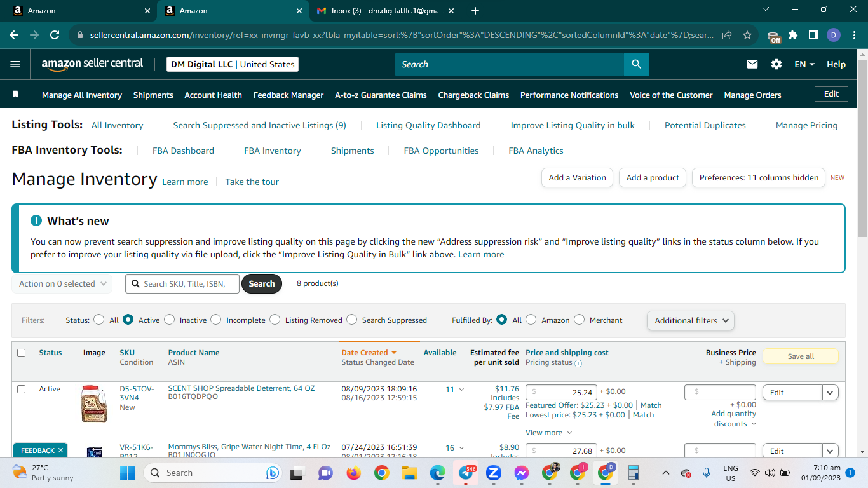Open the FBA Dashboard link
868x488 pixels.
click(183, 151)
